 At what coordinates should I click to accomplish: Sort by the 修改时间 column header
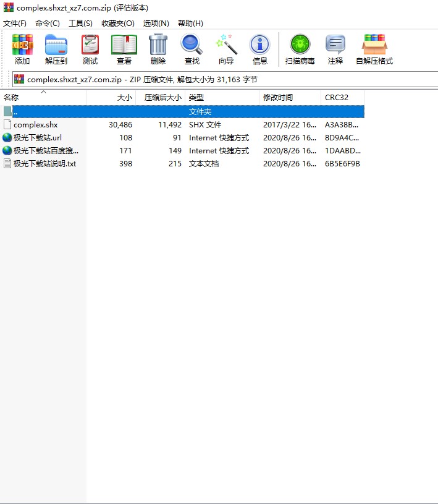click(278, 98)
